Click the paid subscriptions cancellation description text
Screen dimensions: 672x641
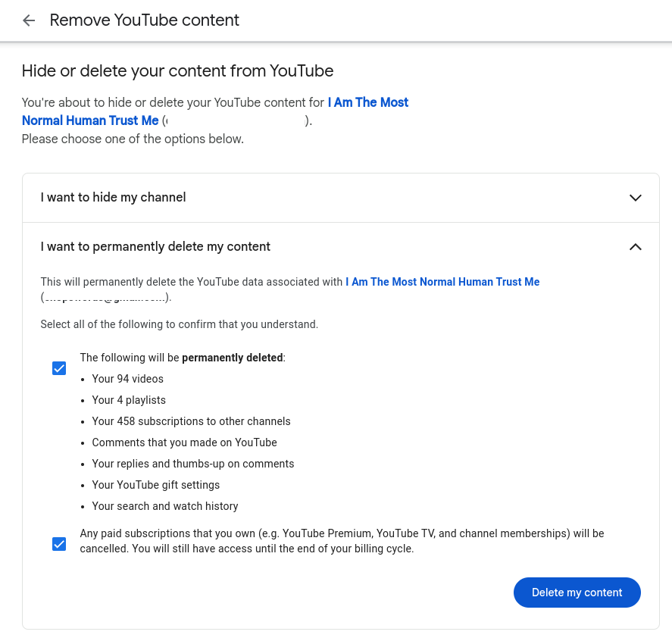pos(342,541)
